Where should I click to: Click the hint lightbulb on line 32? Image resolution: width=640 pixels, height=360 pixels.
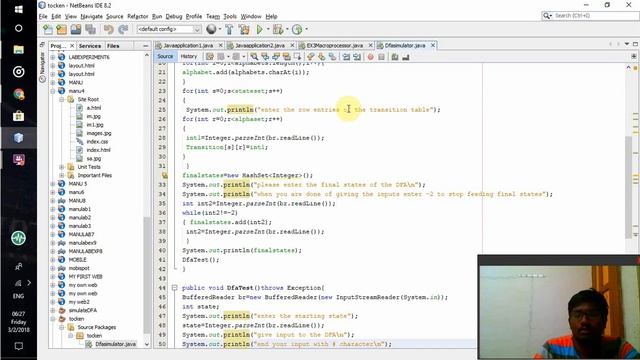pos(164,176)
